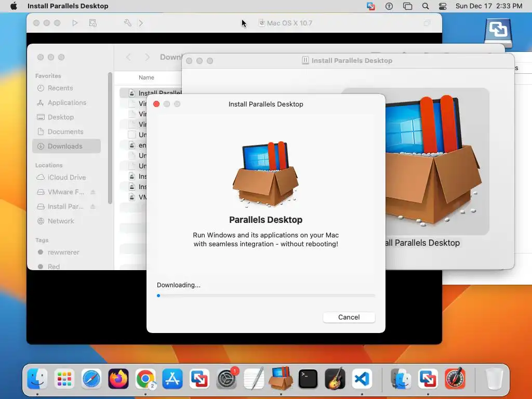
Task: Click the window icon right of the VMware toolbar
Action: point(427,23)
